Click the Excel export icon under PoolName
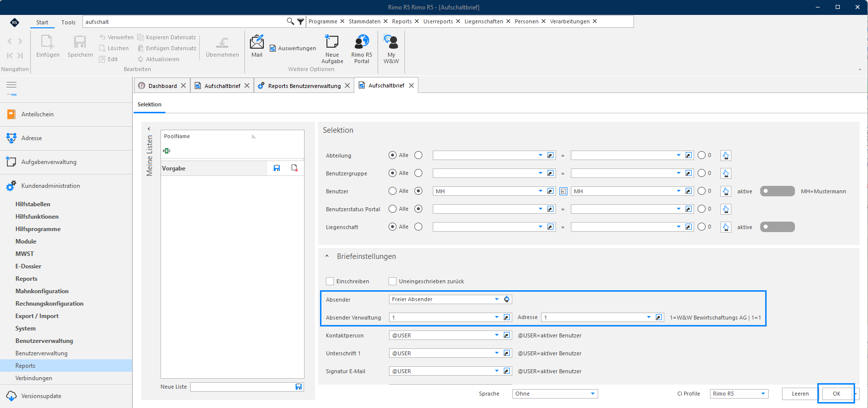Screen dimensions: 868x408 coord(166,151)
